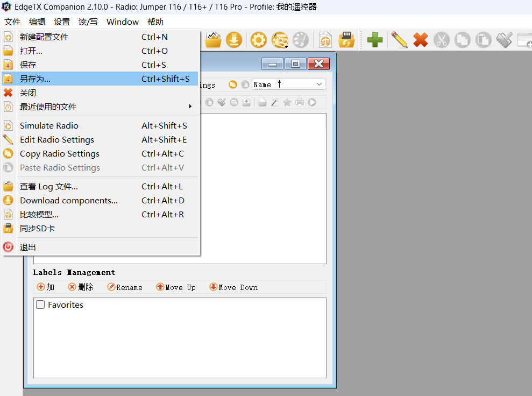Toggle the Favorites label checkbox
The image size is (532, 396).
pyautogui.click(x=40, y=305)
